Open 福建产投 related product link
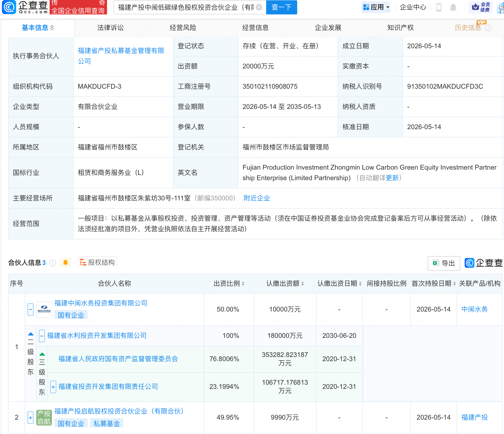504x434 pixels. [474, 417]
